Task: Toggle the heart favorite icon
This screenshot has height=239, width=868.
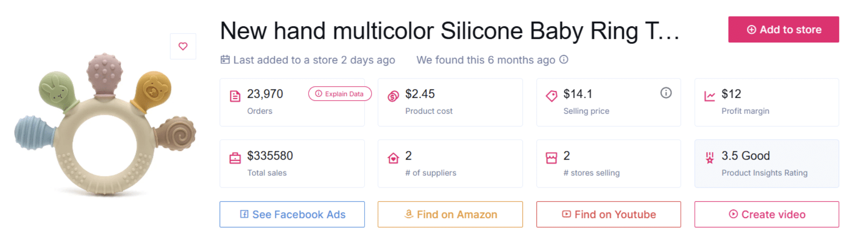Action: coord(183,46)
